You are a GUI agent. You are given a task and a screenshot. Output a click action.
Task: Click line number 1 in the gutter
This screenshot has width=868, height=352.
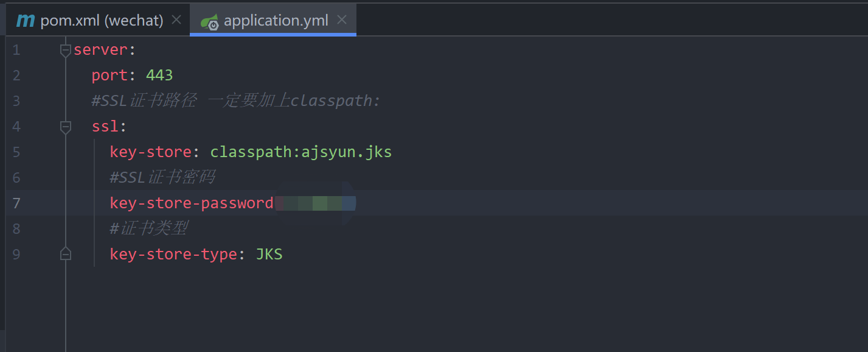click(16, 50)
